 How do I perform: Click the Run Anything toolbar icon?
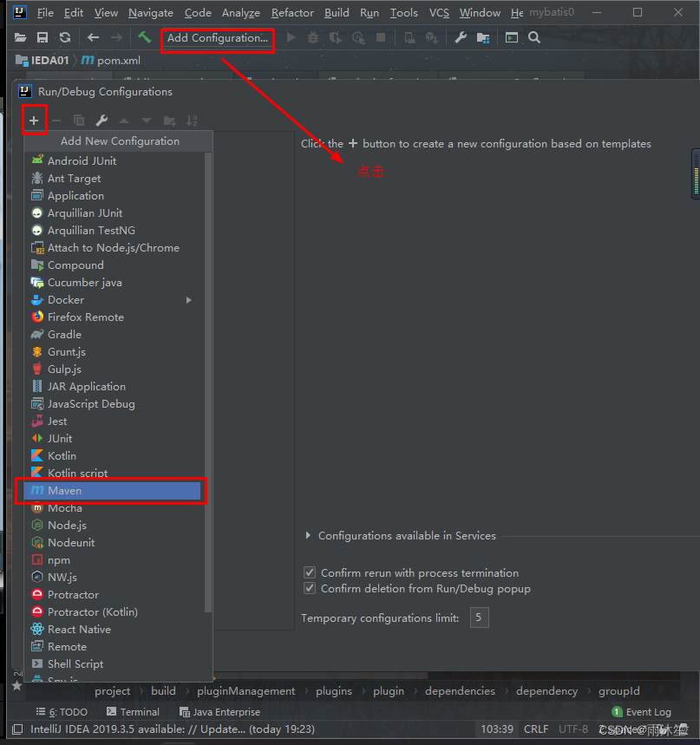511,37
